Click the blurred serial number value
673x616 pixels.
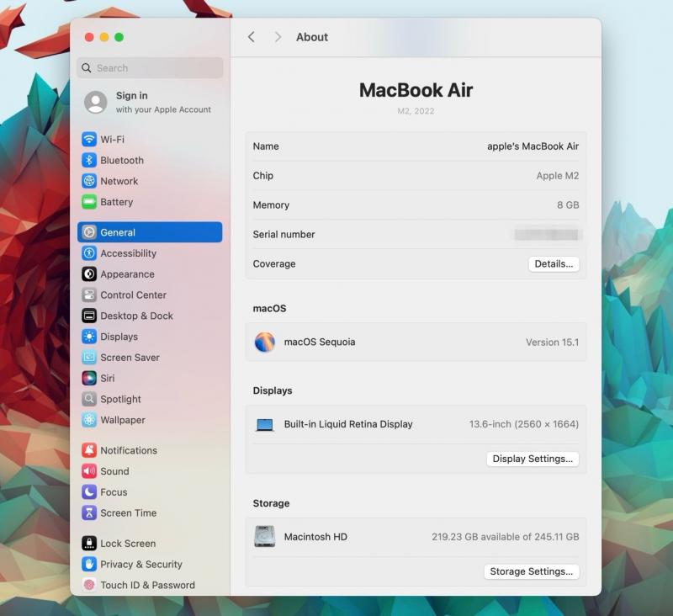(x=546, y=235)
